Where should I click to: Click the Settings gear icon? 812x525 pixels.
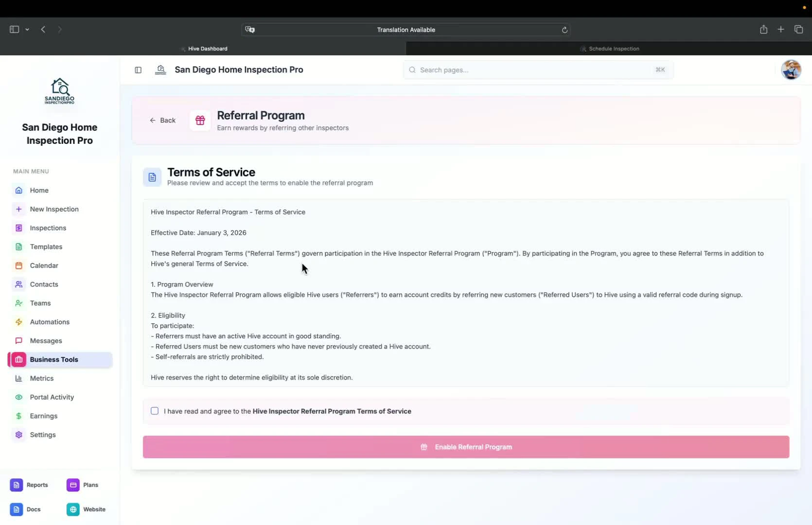18,435
